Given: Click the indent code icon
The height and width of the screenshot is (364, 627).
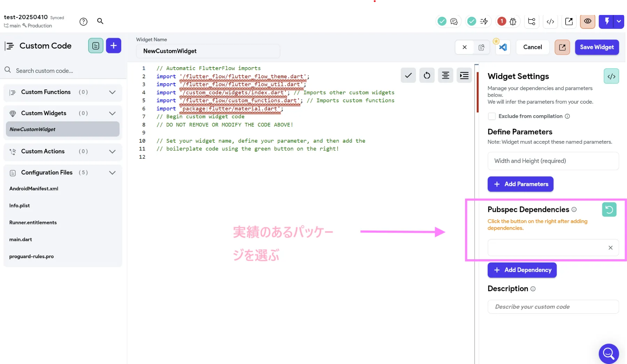Looking at the screenshot, I should point(464,75).
